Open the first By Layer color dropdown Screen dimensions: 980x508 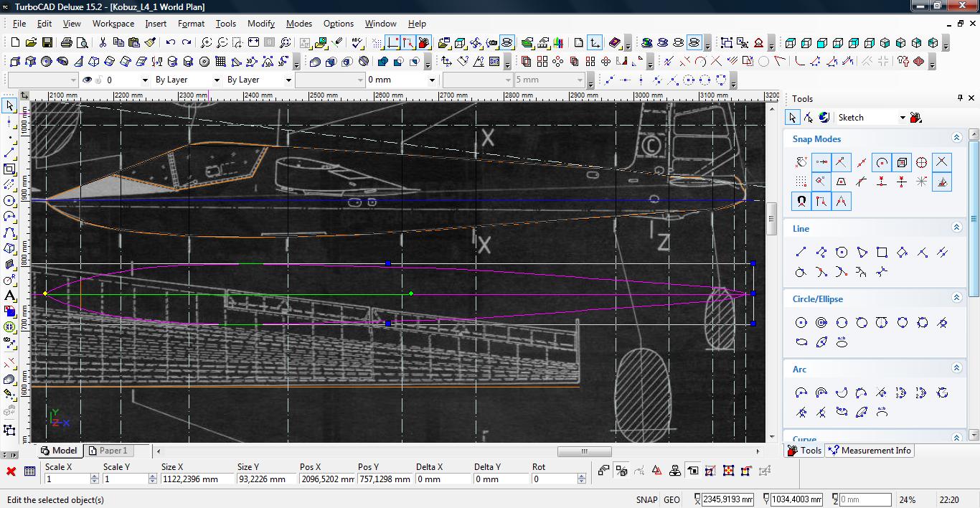pos(216,80)
